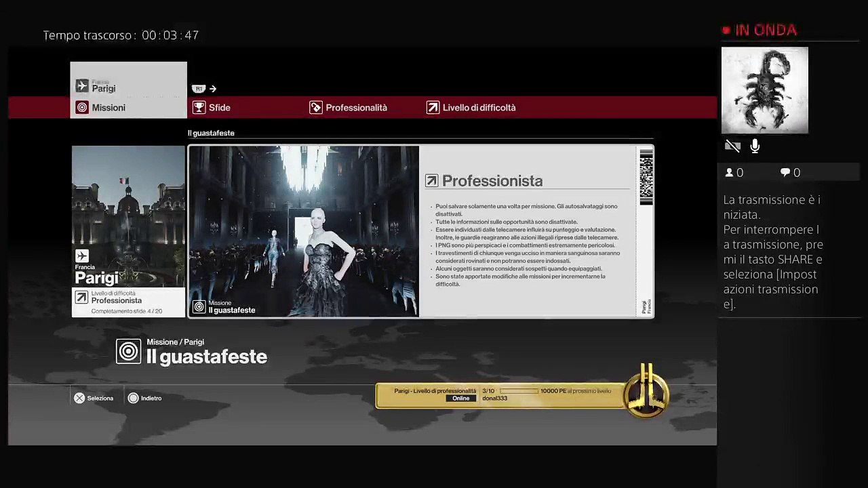Click the IN ONDA label
The image size is (868, 488).
[x=766, y=30]
